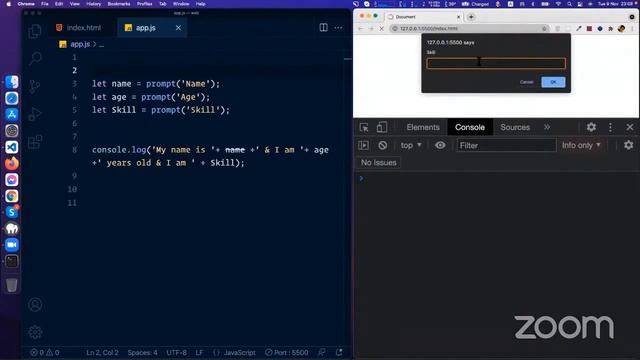
Task: Click Spaces: 4 indentation setting
Action: (142, 352)
